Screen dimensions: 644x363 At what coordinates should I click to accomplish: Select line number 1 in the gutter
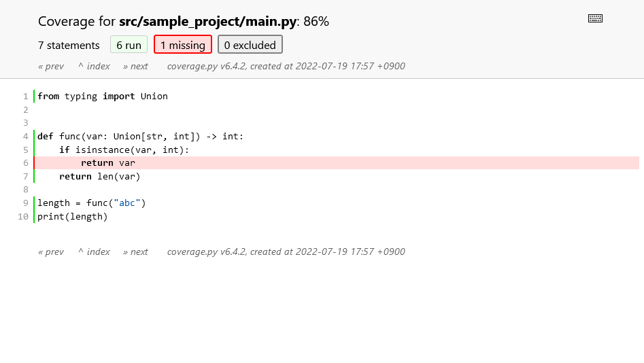[25, 96]
